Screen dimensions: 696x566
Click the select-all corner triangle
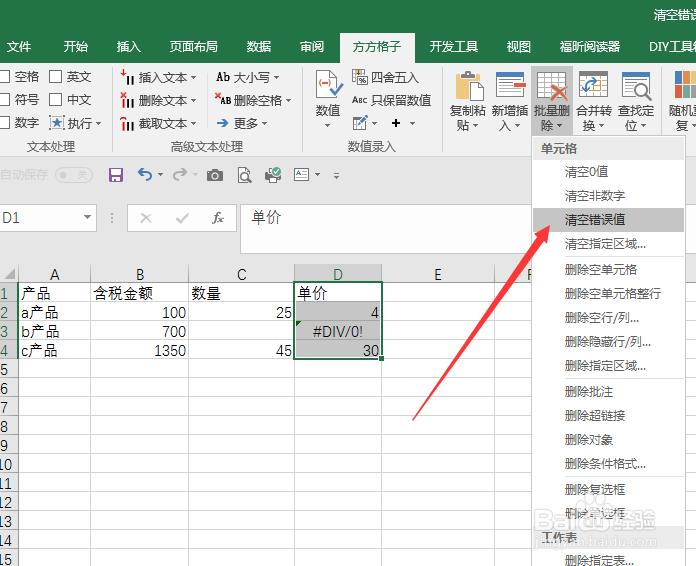[9, 273]
